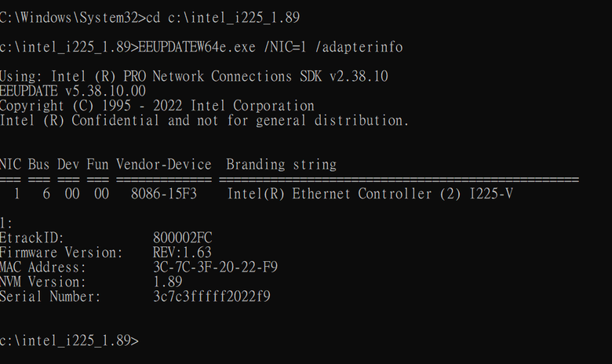Click the /NIC=1 parameter

tap(286, 47)
